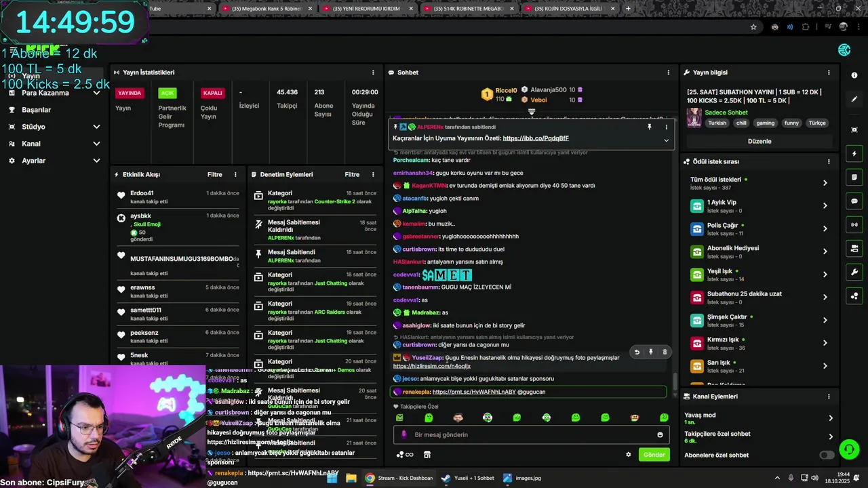The image size is (868, 488).
Task: Select the Turkish tag chip
Action: (717, 123)
